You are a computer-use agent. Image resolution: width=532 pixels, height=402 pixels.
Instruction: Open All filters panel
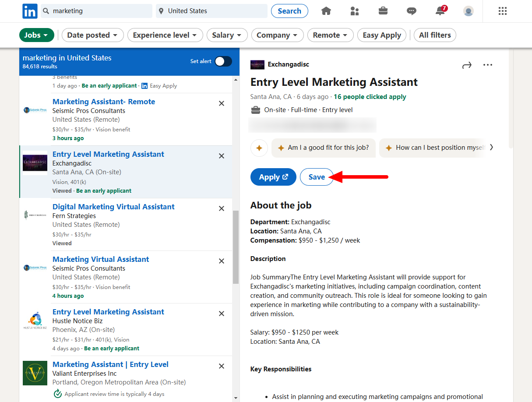tap(435, 35)
